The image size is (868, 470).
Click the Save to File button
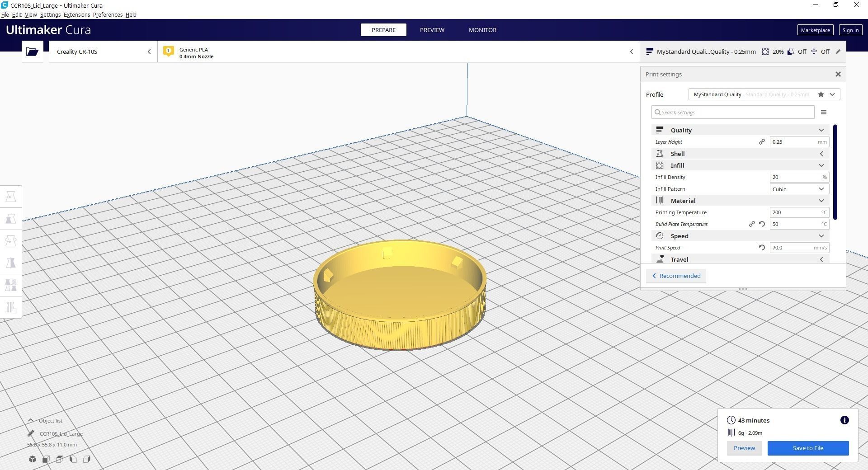click(808, 448)
